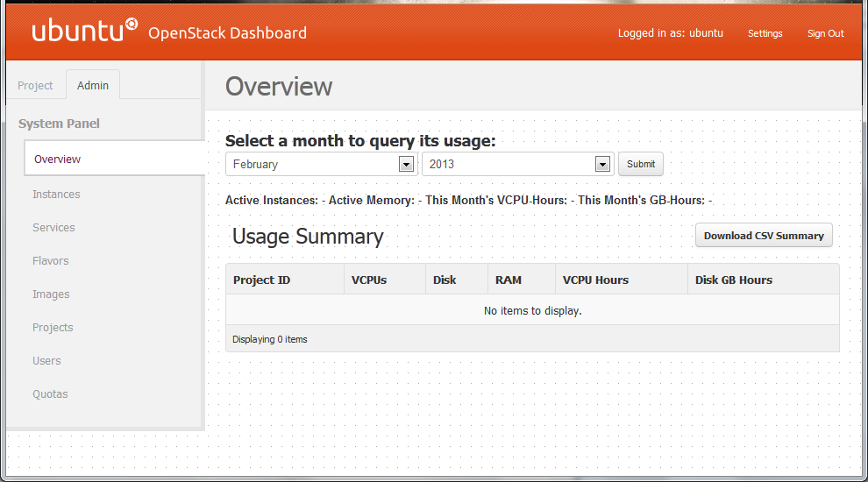Click the 'Displaying 0 items' footer text

tap(269, 339)
